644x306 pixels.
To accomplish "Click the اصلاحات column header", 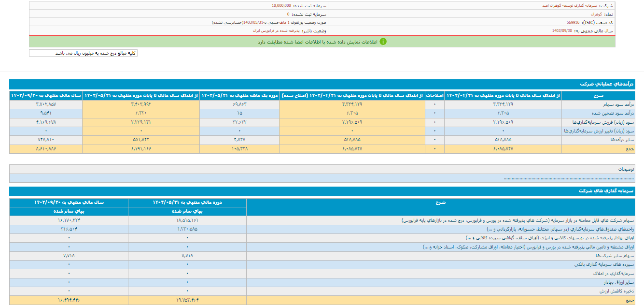I will (434, 95).
